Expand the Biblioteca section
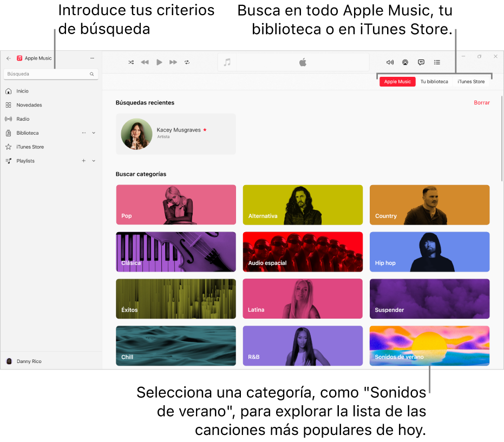This screenshot has width=504, height=442. click(x=93, y=133)
